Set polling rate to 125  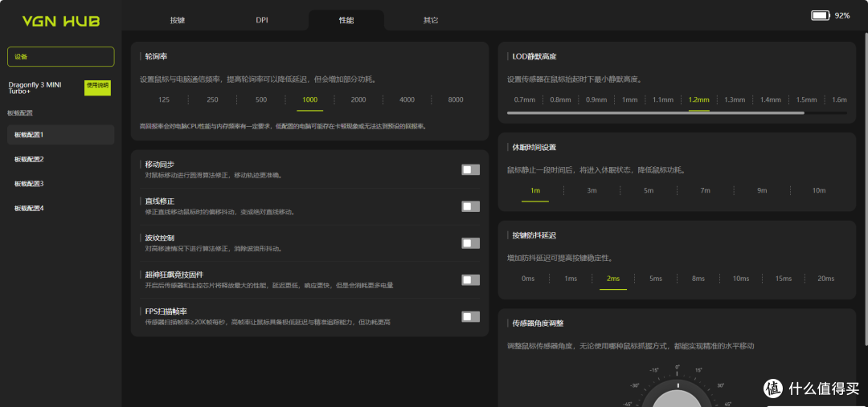(164, 100)
